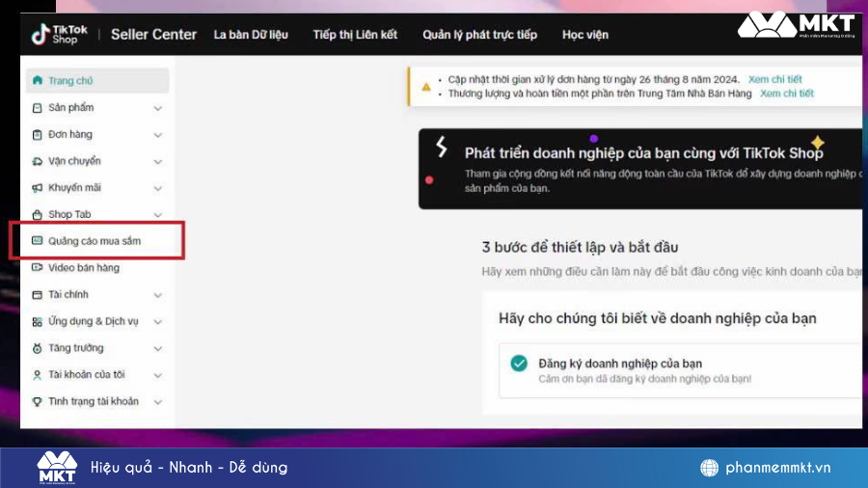
Task: Click Xem chi tiết link for Thương lượng notice
Action: point(787,94)
